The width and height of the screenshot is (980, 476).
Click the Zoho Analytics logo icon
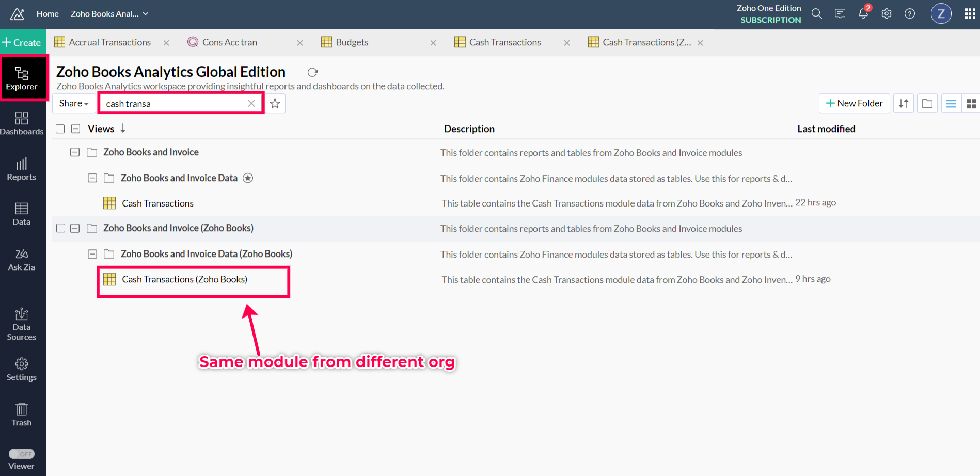click(x=17, y=14)
